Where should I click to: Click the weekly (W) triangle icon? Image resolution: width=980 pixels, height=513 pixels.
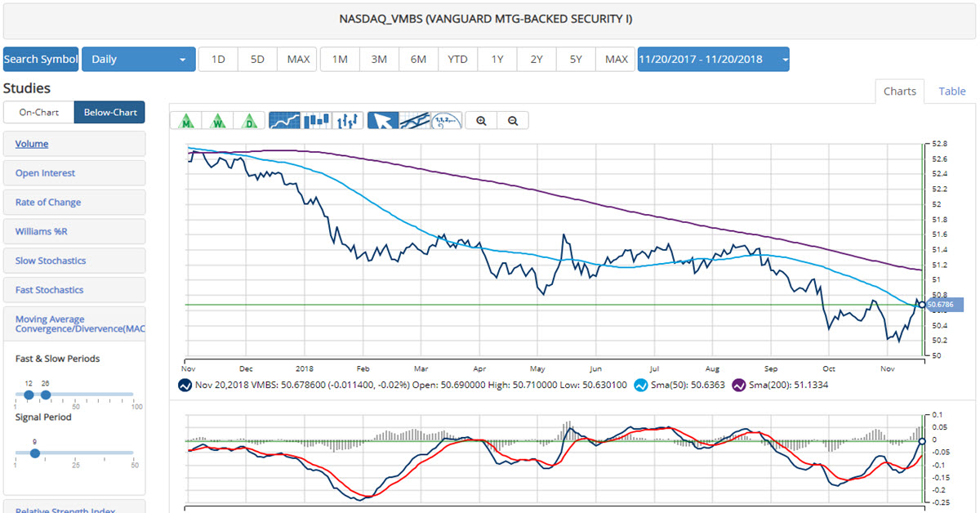pyautogui.click(x=218, y=121)
